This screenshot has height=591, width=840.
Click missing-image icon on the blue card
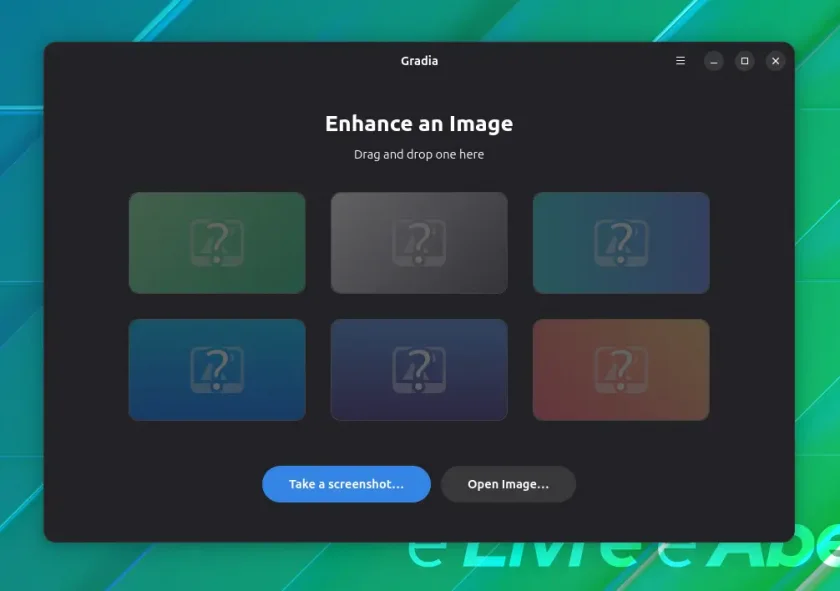pyautogui.click(x=217, y=370)
